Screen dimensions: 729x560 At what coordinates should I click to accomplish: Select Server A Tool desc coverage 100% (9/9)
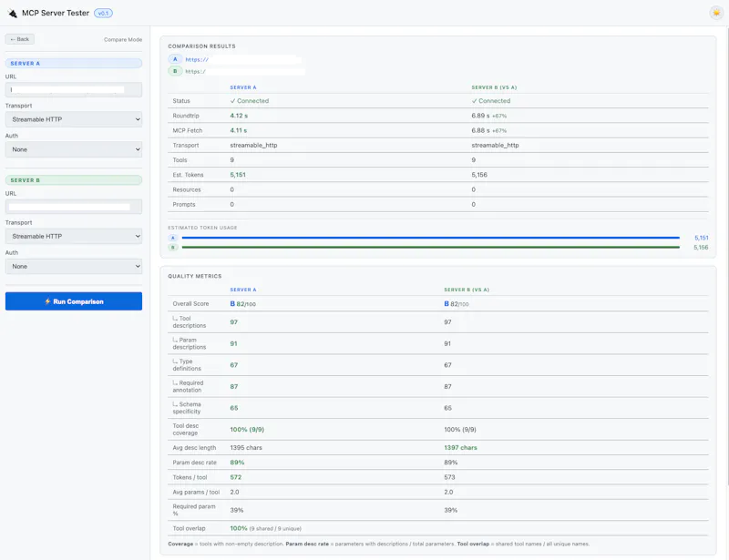click(247, 430)
